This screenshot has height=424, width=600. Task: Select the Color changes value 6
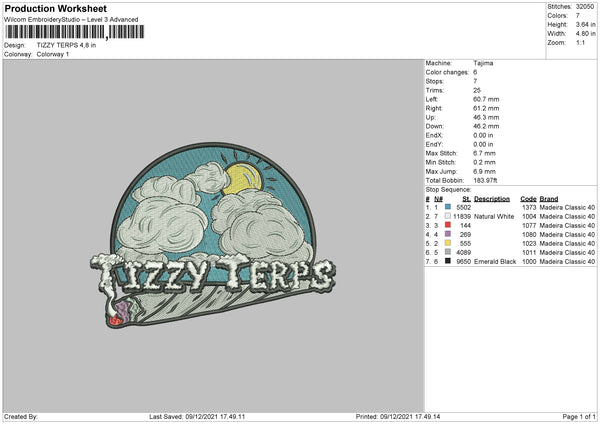(475, 72)
